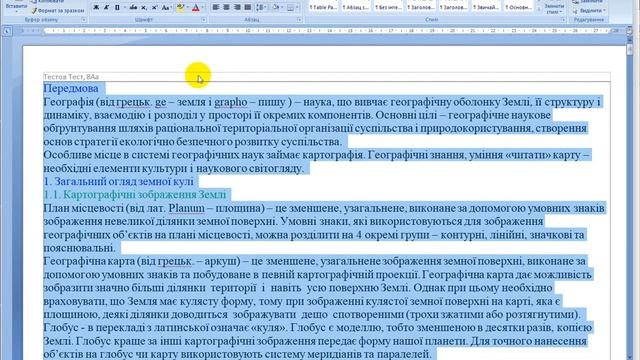Click heading 1.1. Картографічні зображення Землі
Image resolution: width=640 pixels, height=360 pixels.
(135, 195)
